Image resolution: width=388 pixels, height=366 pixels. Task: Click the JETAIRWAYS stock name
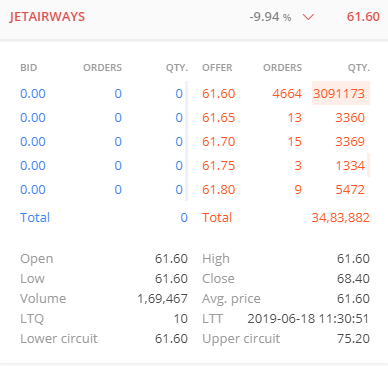click(47, 17)
